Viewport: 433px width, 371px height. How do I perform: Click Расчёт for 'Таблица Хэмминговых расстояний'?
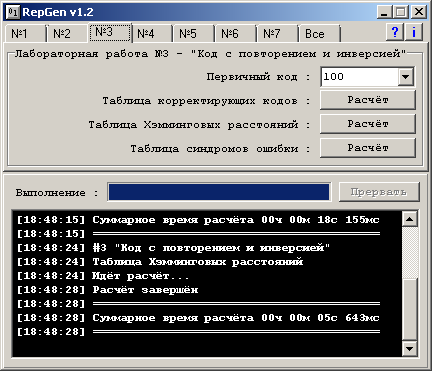tap(368, 124)
